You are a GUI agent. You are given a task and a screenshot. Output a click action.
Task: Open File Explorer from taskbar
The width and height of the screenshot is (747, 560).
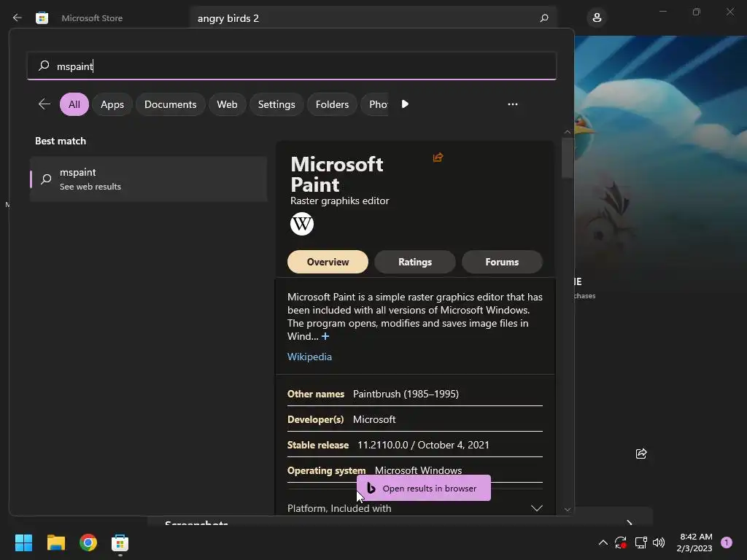click(x=55, y=542)
